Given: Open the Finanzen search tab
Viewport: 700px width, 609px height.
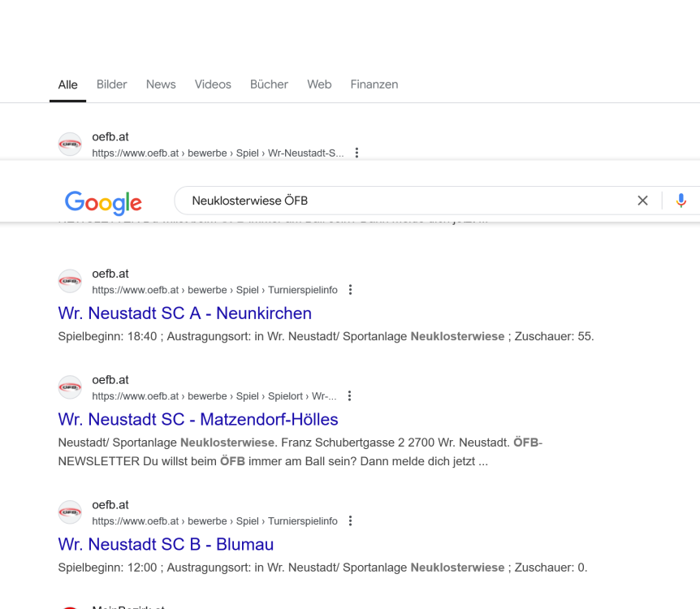Looking at the screenshot, I should (x=374, y=84).
